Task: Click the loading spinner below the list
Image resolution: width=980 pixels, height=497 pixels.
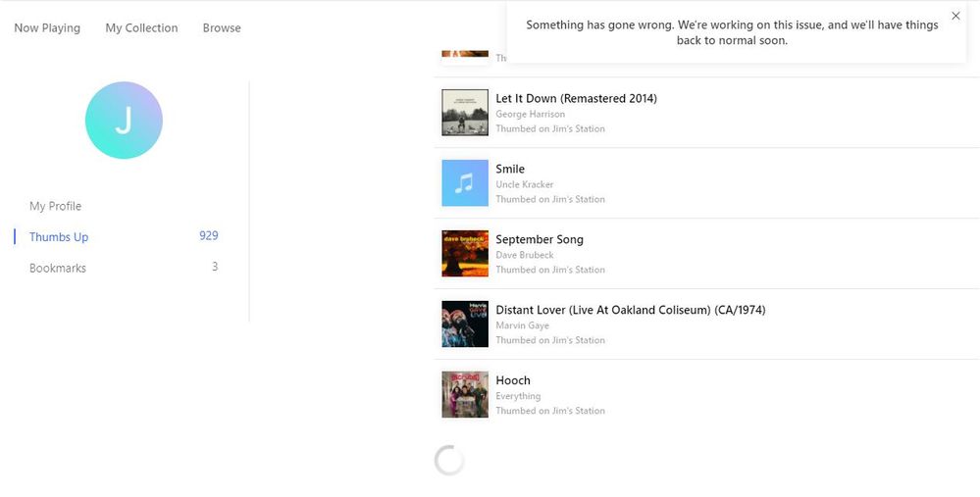Action: (449, 461)
